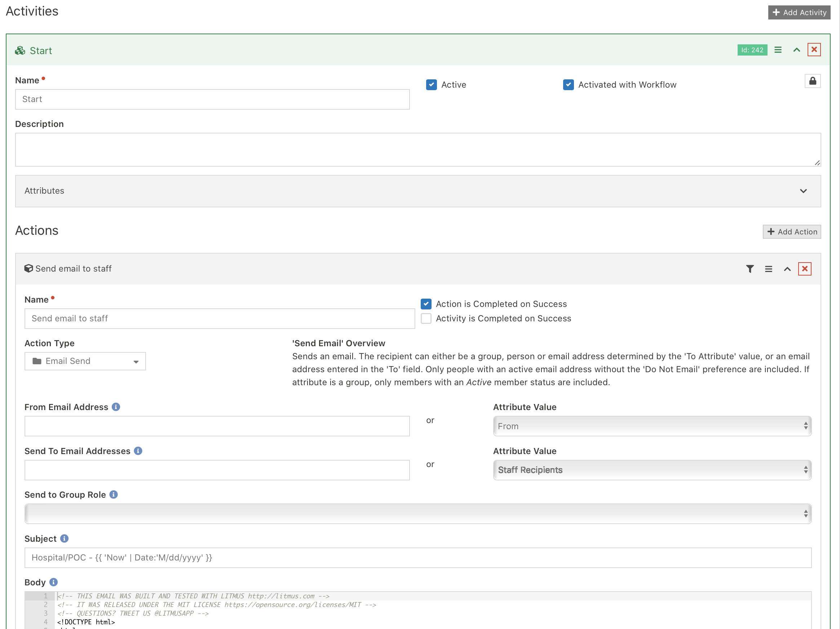This screenshot has width=840, height=629.
Task: Click the Description resize grip
Action: coord(817,163)
